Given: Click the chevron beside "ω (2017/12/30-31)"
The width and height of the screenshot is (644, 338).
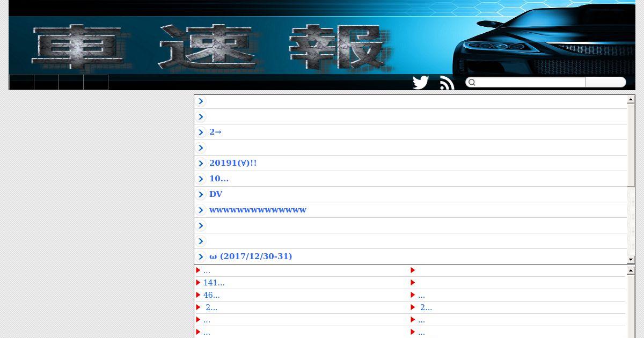Looking at the screenshot, I should pos(201,256).
